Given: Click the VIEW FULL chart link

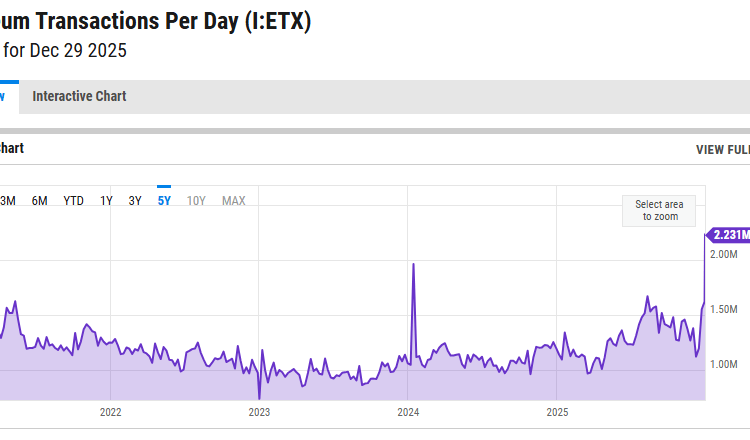Looking at the screenshot, I should pyautogui.click(x=722, y=150).
